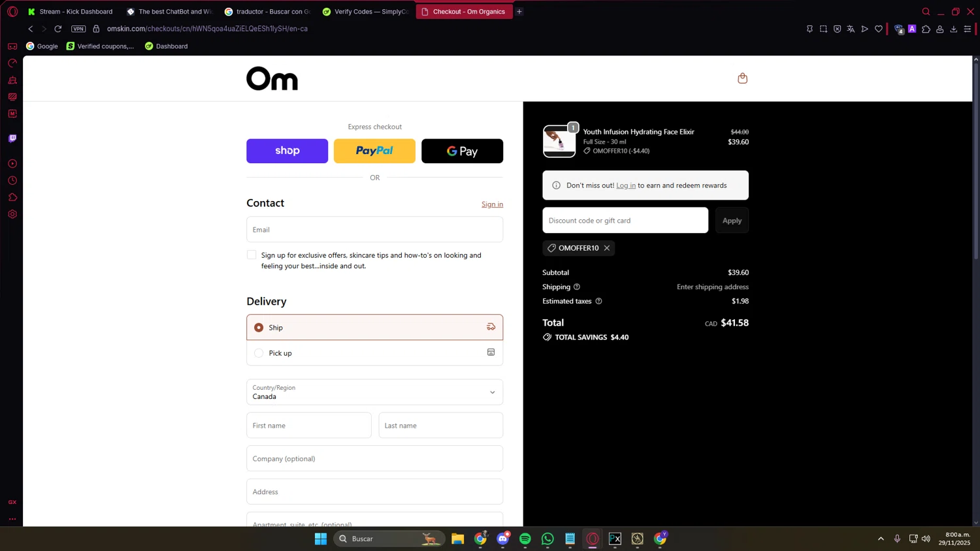
Task: Click the Windows taskbar search box
Action: 389,539
